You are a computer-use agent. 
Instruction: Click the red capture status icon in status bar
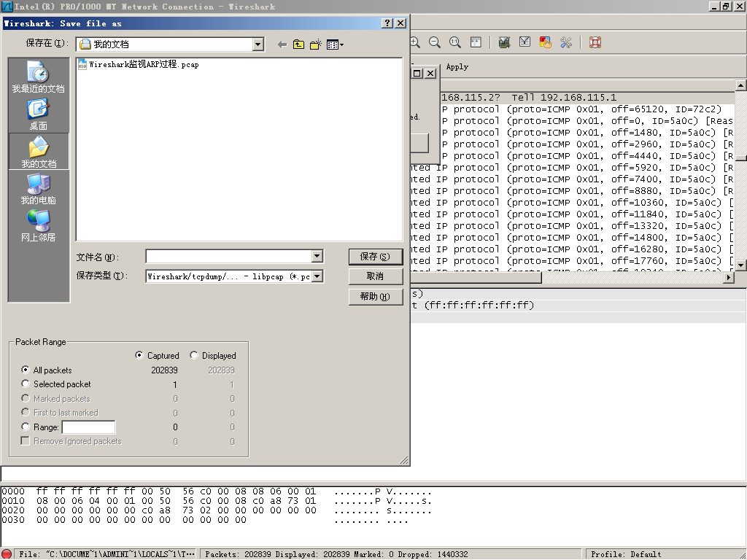click(7, 554)
